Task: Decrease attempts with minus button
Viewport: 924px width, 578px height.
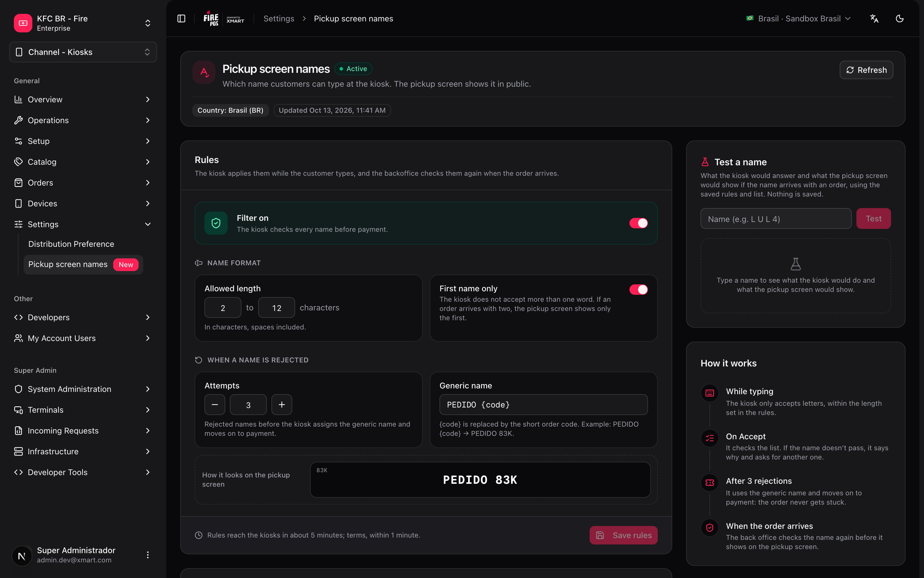Action: click(x=215, y=404)
